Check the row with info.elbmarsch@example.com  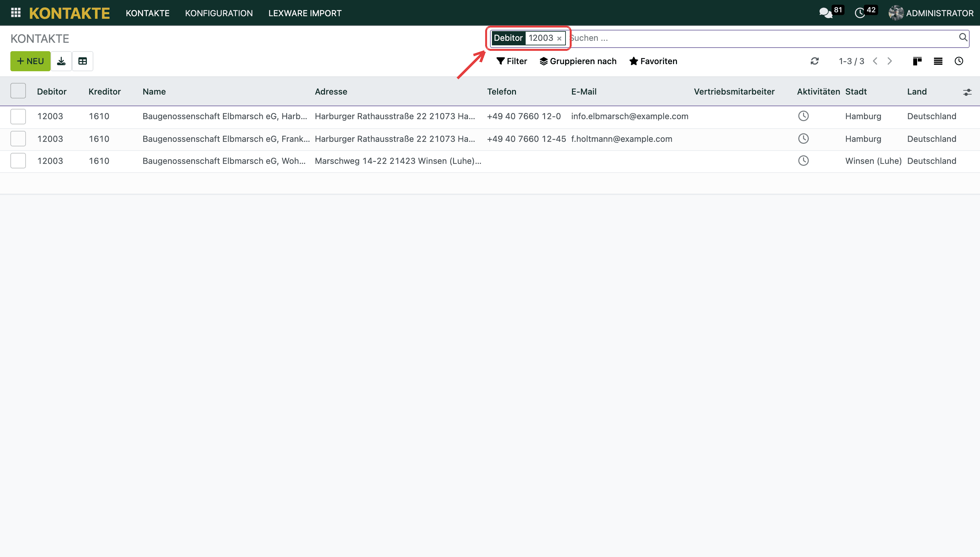18,116
